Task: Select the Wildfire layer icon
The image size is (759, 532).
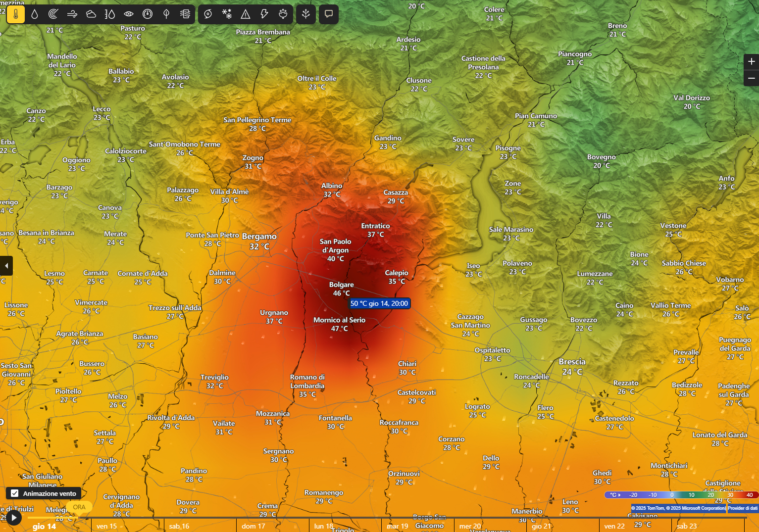Action: click(283, 14)
